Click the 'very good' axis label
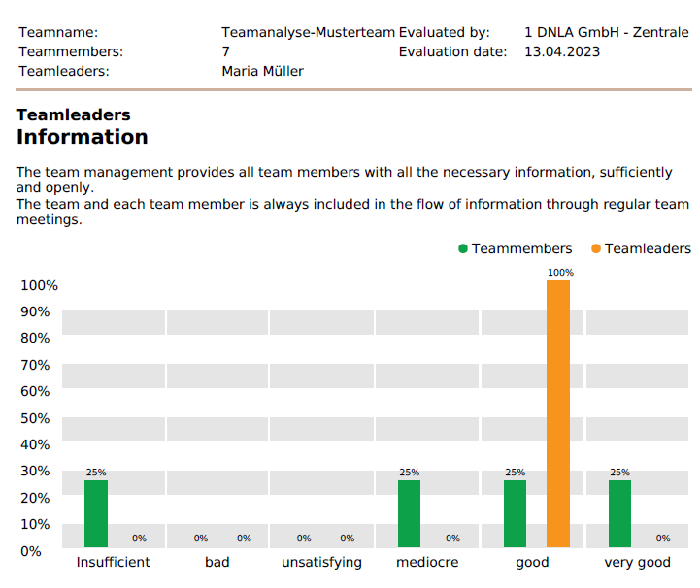Image resolution: width=700 pixels, height=588 pixels. [x=637, y=563]
